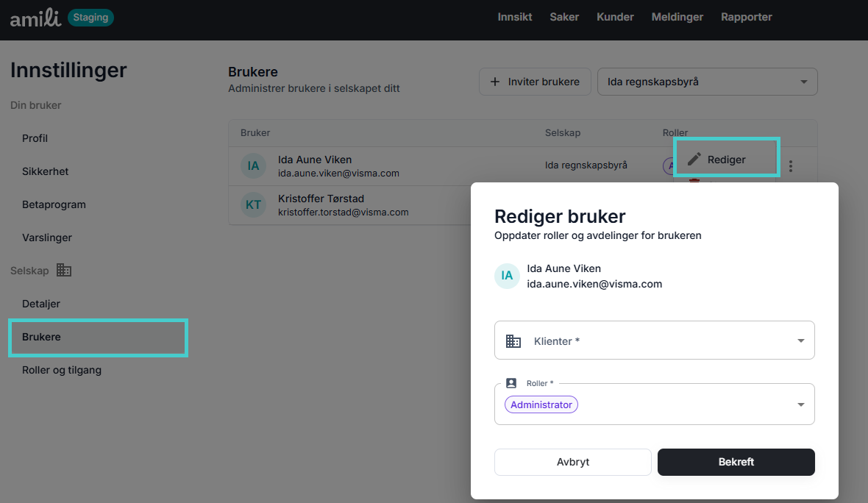The image size is (868, 503).
Task: Open Sikkerhet settings
Action: coord(46,171)
